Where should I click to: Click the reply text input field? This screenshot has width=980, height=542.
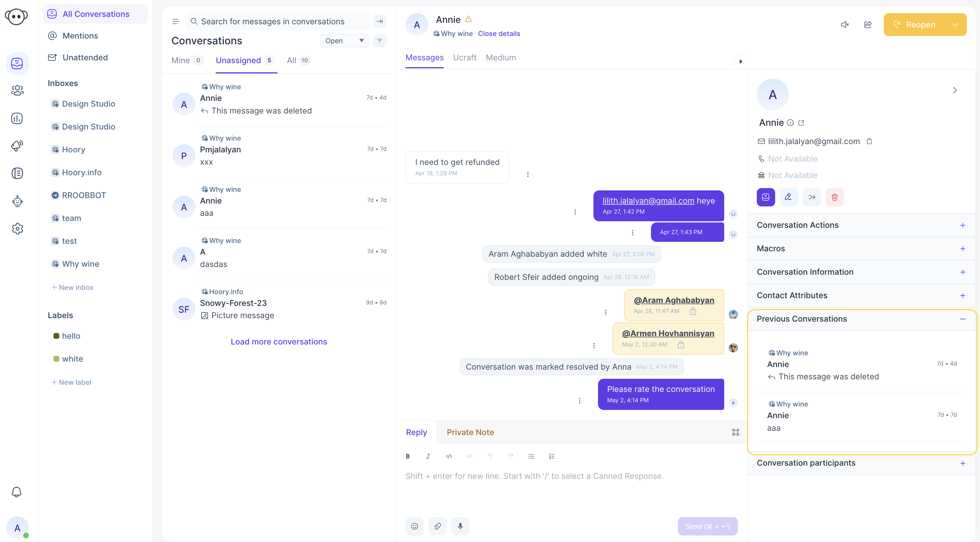[x=571, y=475]
